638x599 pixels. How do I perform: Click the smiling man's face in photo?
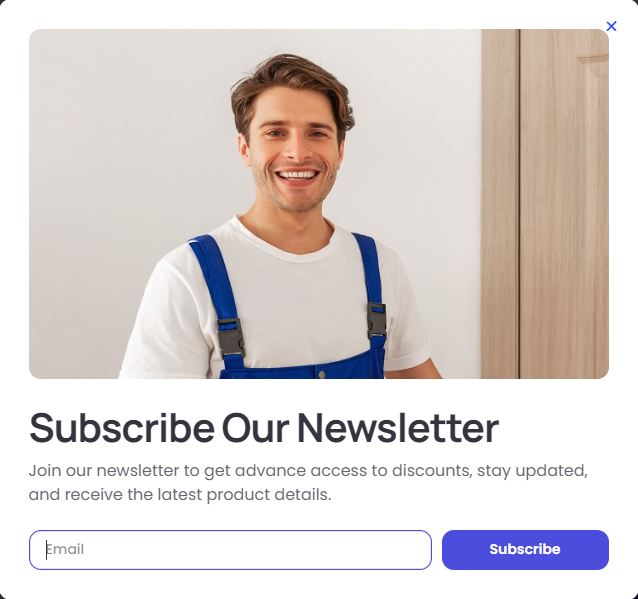(x=296, y=159)
